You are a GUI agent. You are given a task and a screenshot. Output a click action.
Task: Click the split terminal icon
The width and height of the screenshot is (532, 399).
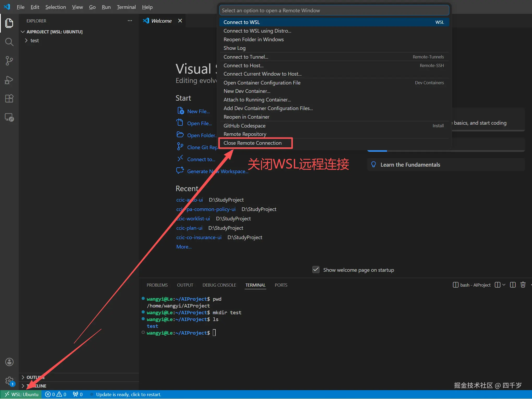(x=513, y=285)
